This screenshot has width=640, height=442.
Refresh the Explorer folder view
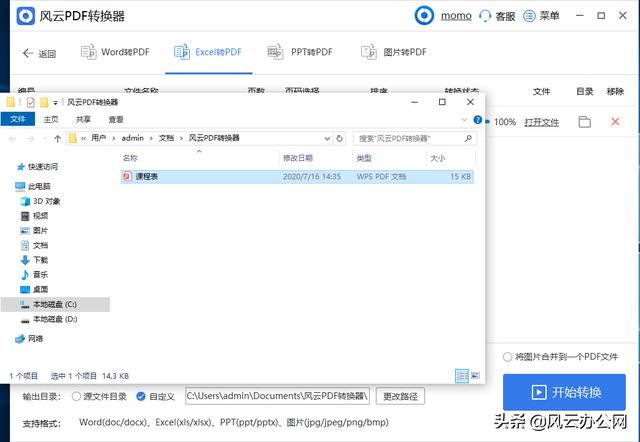click(339, 139)
